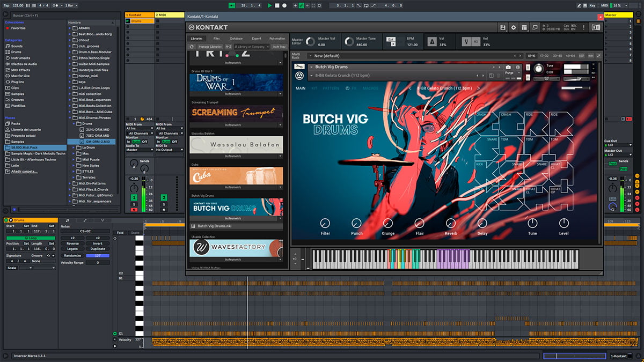
Task: Switch to Kontakt Expert tab
Action: point(257,39)
